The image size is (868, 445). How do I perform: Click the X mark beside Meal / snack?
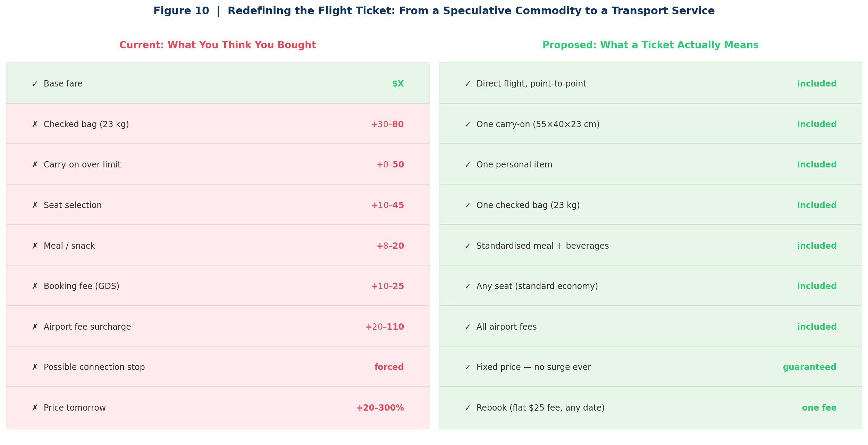pos(35,246)
